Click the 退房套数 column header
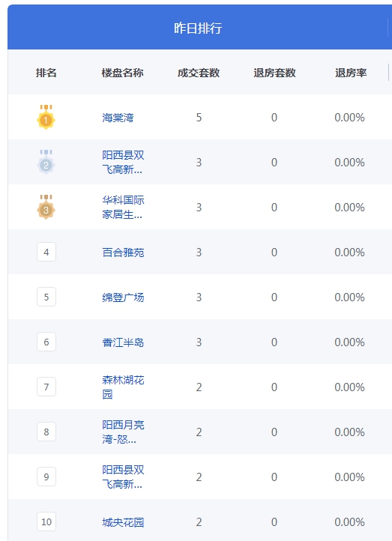 (274, 73)
